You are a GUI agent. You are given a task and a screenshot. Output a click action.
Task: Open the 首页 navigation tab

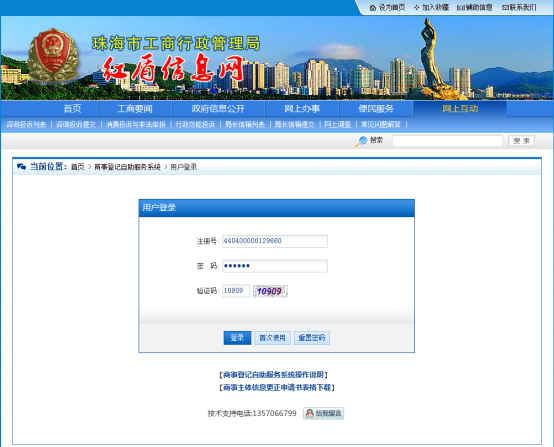tap(72, 108)
